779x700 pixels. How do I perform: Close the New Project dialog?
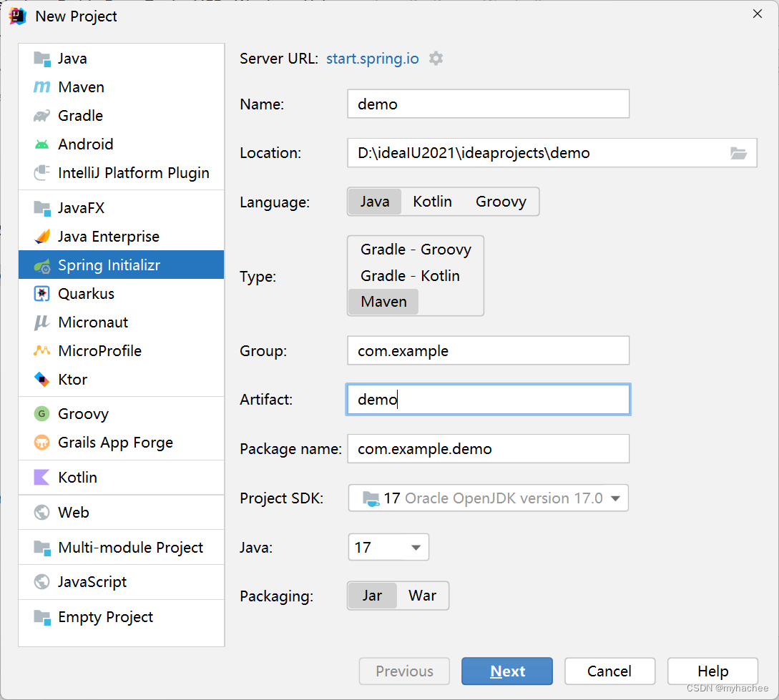tap(757, 14)
